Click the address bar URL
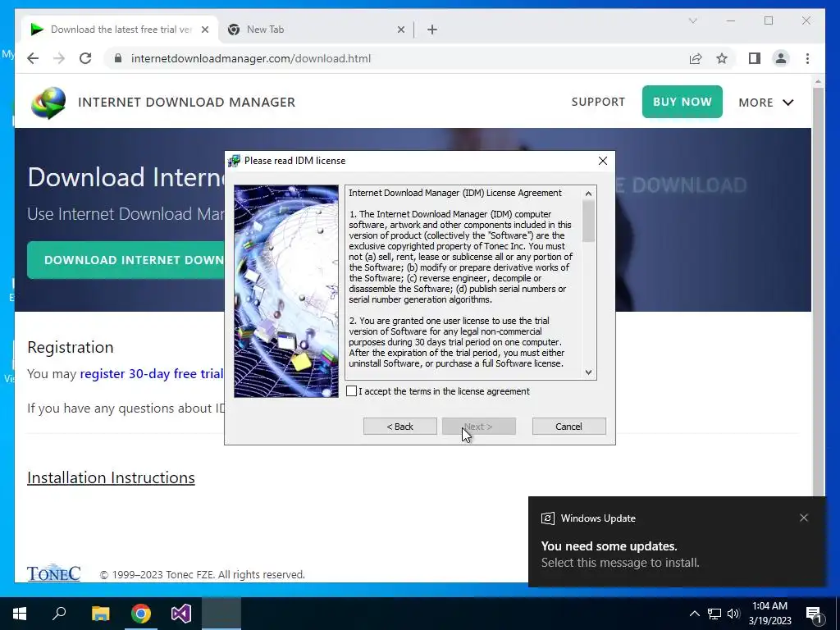 pos(251,58)
